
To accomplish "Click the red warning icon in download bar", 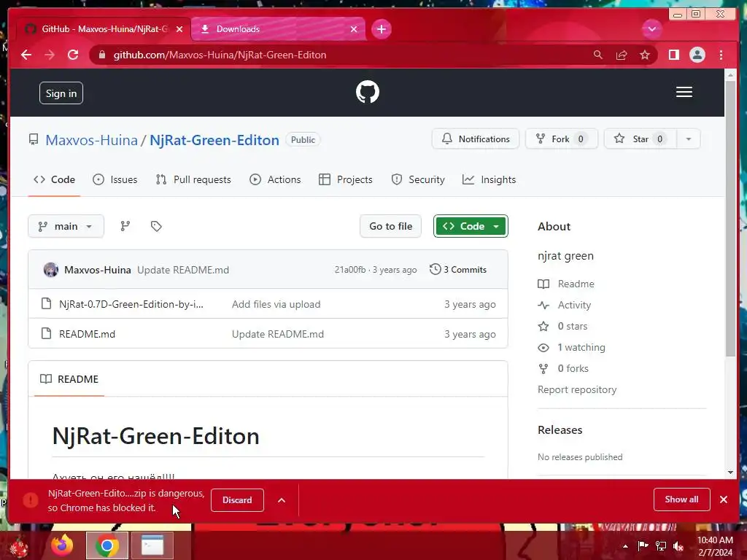I will point(31,500).
